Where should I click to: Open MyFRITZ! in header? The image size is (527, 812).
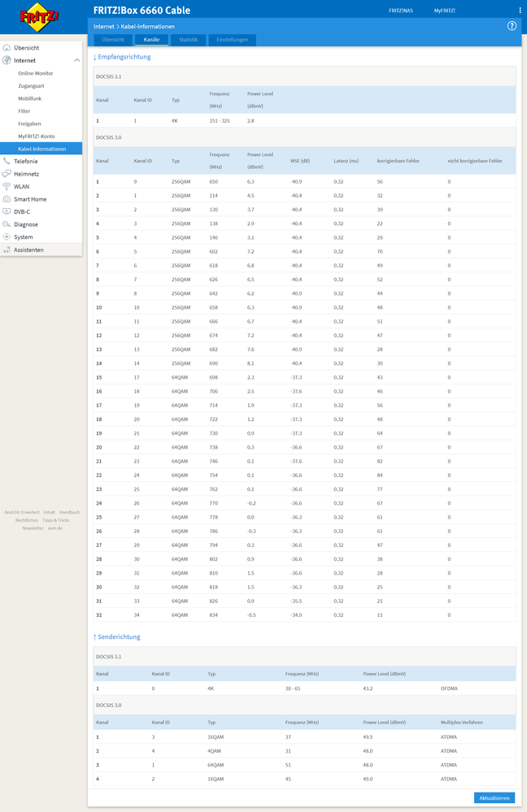point(445,11)
